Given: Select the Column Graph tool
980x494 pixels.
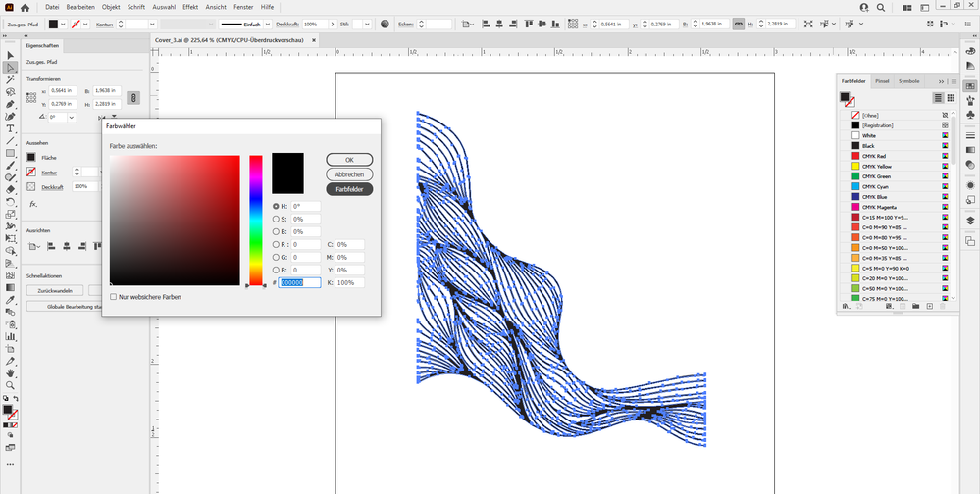Looking at the screenshot, I should coord(10,336).
